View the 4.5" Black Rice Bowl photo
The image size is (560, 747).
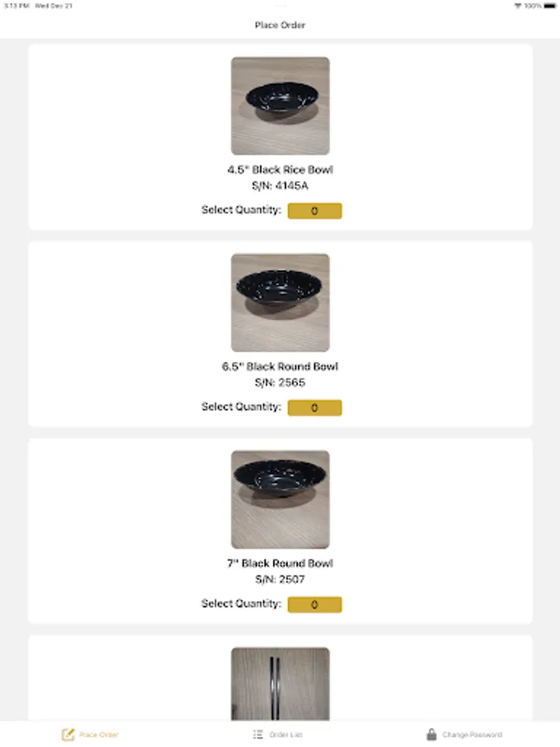280,105
